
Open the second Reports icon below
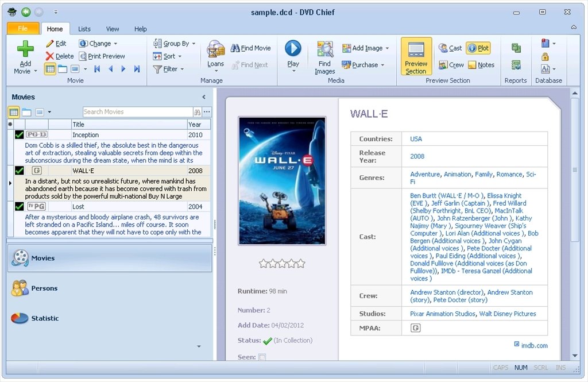click(516, 65)
